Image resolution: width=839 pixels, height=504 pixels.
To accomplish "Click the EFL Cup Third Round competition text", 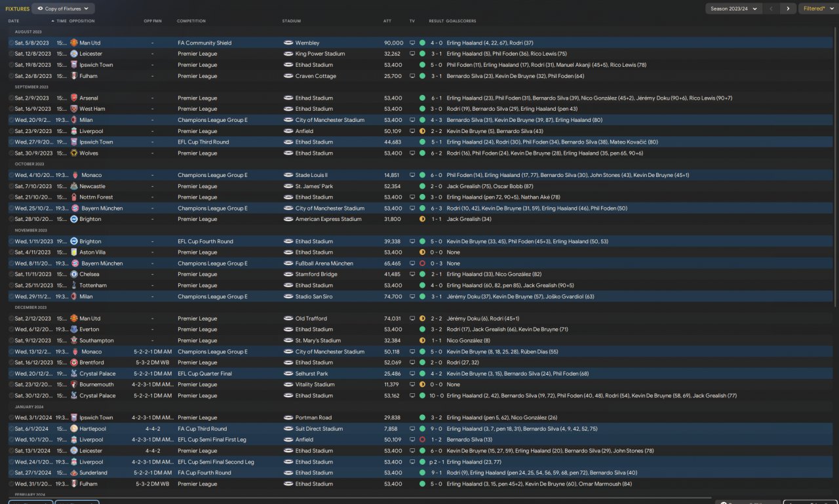I will 203,142.
